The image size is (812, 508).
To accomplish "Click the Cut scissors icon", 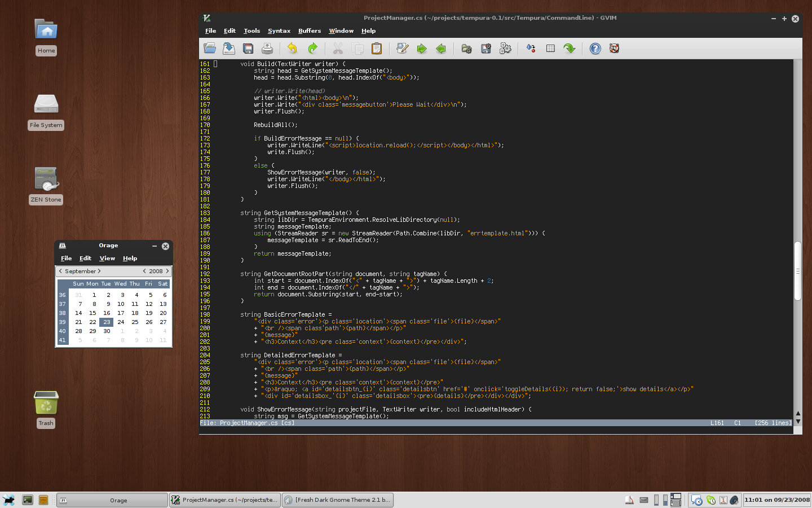I will [338, 49].
